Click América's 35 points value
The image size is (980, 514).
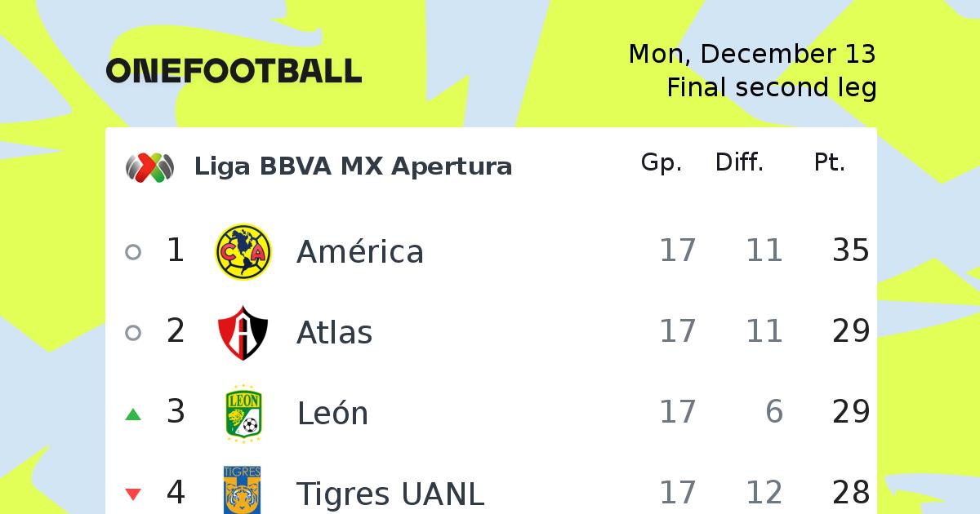point(851,250)
